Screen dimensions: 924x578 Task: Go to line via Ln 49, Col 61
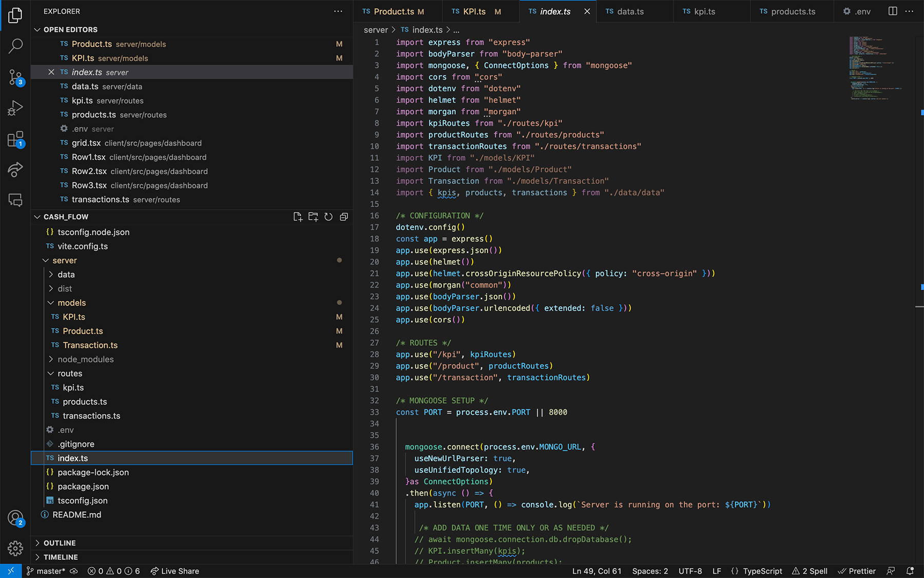click(x=597, y=571)
